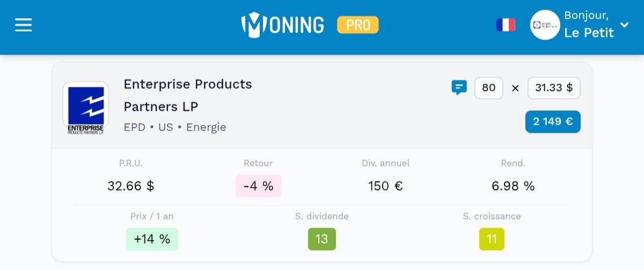
Task: Edit the share quantity field showing 80
Action: [x=488, y=88]
